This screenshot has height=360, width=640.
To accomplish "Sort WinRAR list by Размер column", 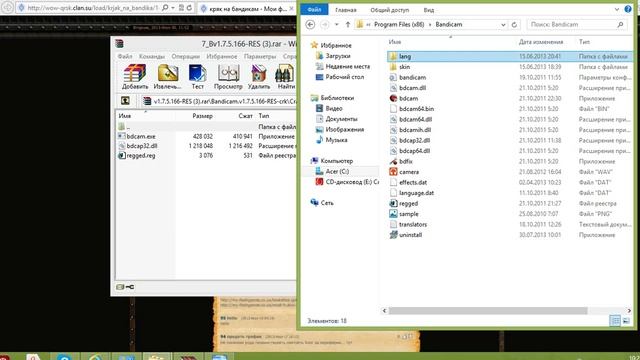I will click(202, 116).
